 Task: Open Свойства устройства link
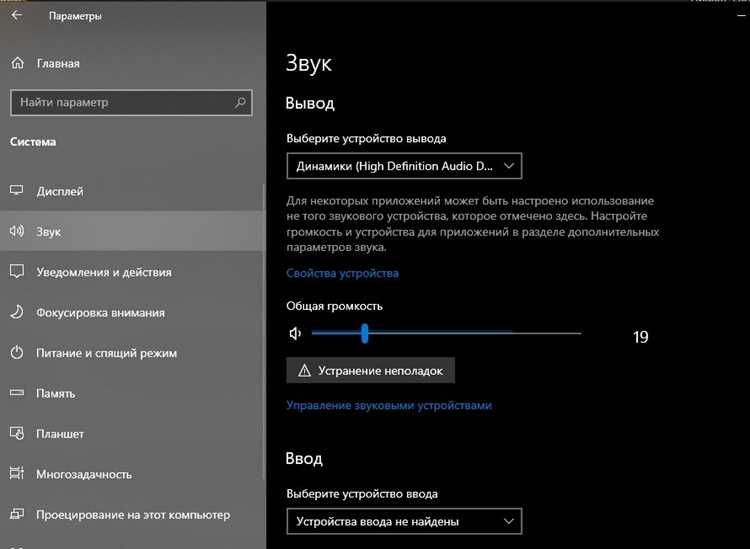pos(342,273)
